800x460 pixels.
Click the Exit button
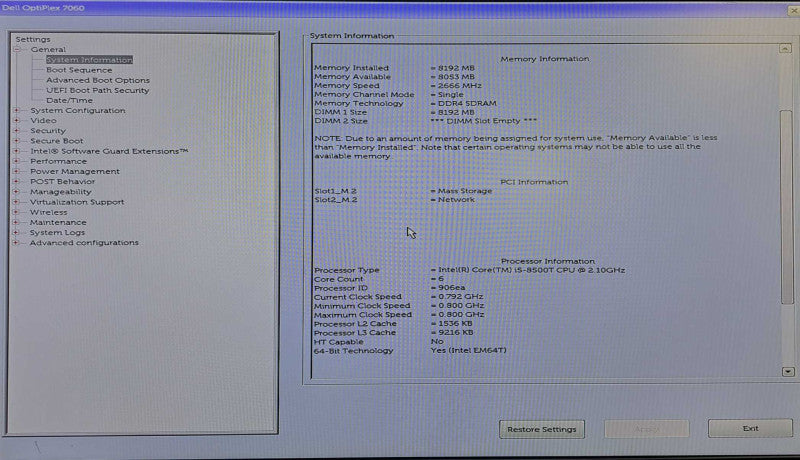click(x=751, y=428)
